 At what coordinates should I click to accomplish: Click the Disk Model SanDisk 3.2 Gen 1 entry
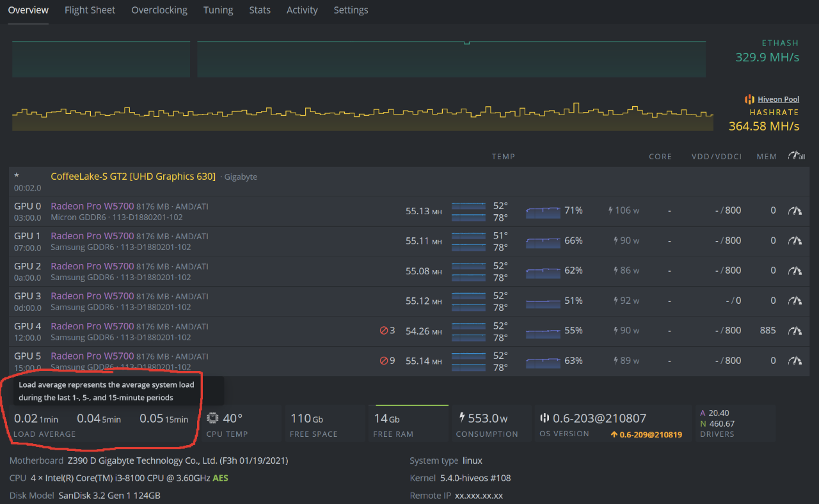85,496
